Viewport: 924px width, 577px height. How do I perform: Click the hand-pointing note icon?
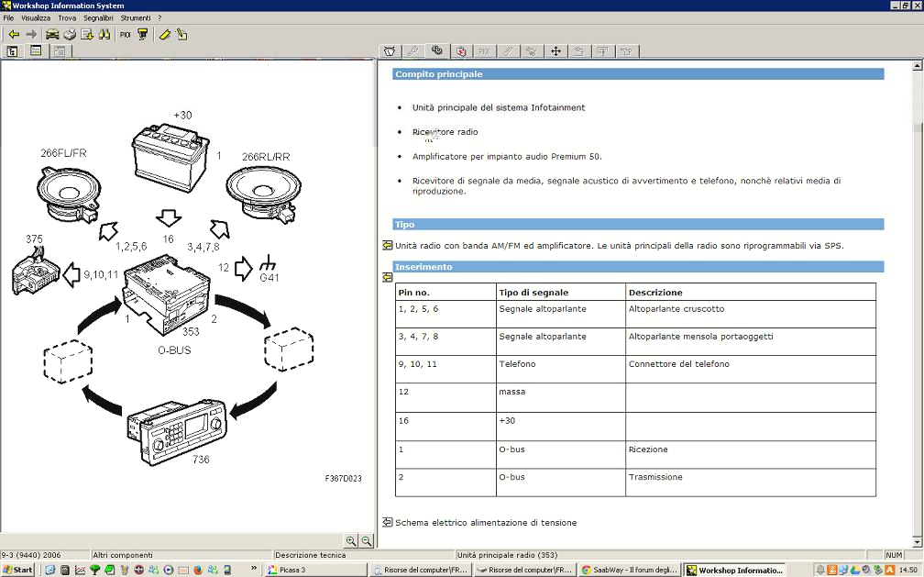pyautogui.click(x=182, y=34)
